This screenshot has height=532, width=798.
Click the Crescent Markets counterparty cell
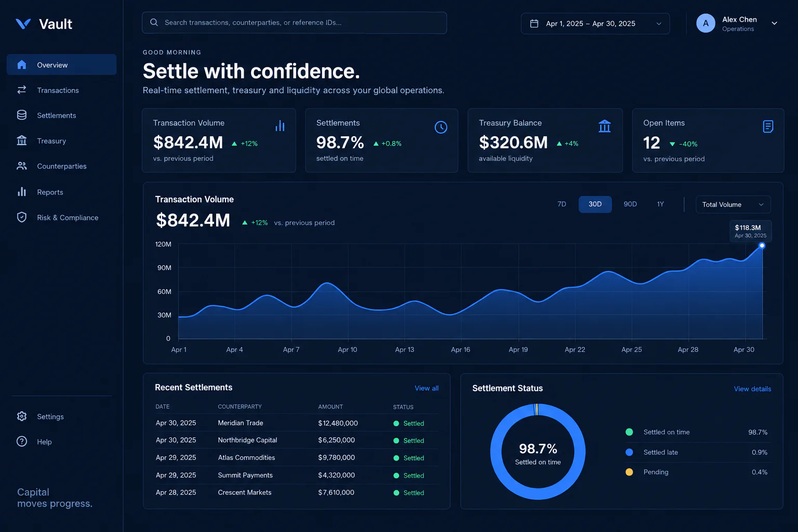click(x=245, y=493)
